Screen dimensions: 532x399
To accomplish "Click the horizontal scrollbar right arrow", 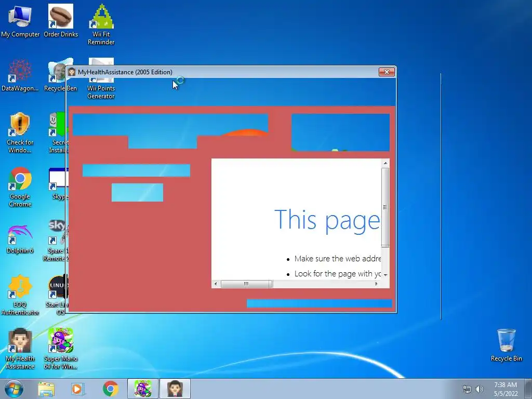I will [x=376, y=284].
